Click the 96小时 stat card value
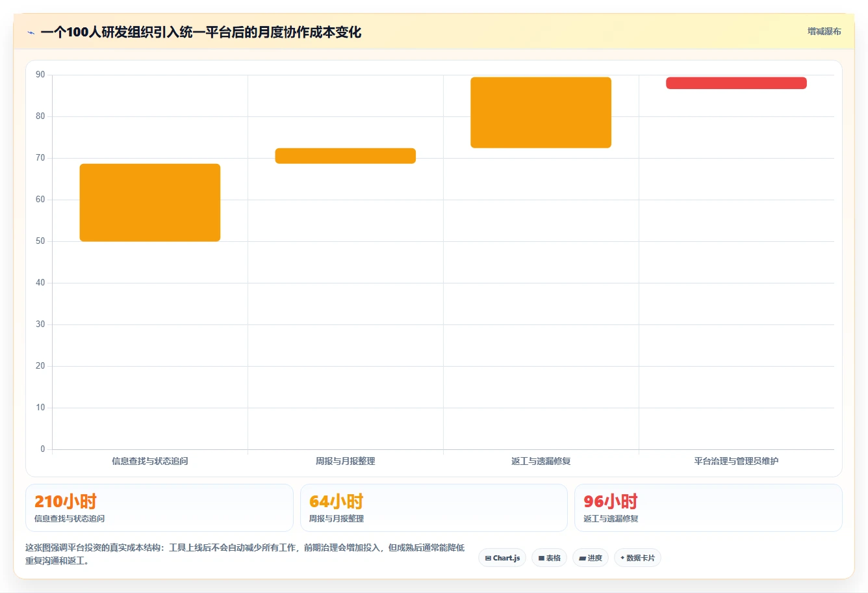 click(x=611, y=501)
